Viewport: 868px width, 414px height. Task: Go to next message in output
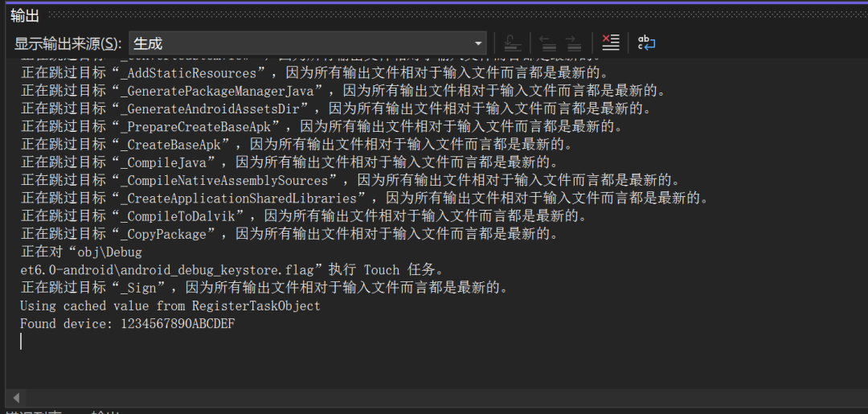pyautogui.click(x=573, y=43)
